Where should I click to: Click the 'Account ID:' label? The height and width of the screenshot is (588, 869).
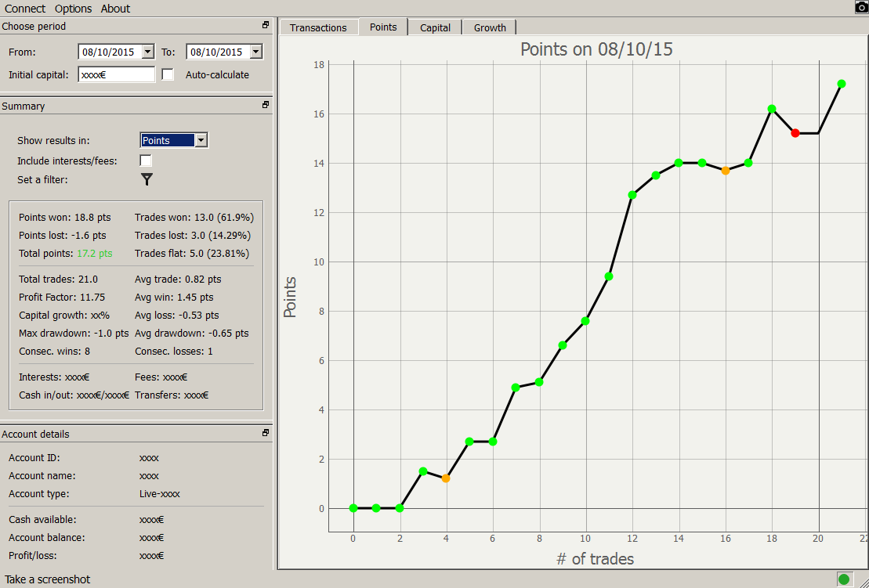pos(34,458)
